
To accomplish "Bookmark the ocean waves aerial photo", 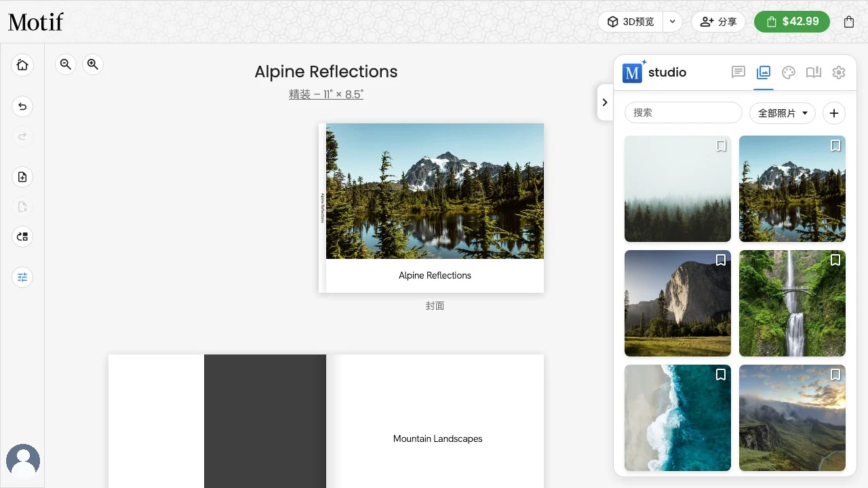I will [721, 375].
